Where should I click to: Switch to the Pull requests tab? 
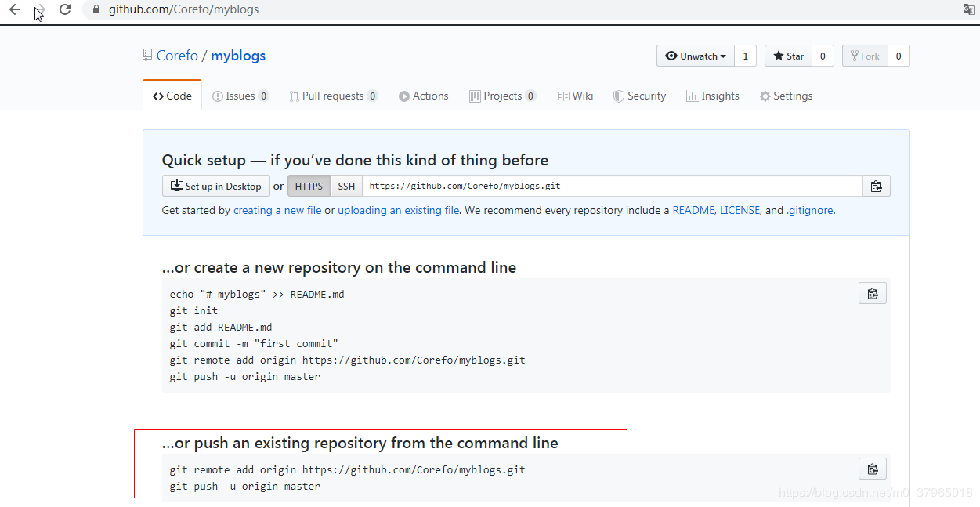click(333, 96)
